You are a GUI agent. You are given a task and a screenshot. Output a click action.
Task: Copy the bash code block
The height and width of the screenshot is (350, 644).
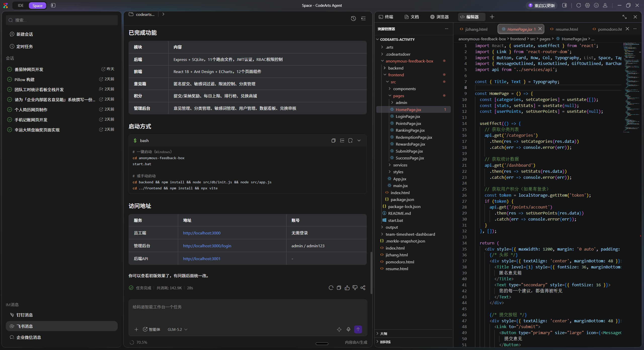click(333, 141)
